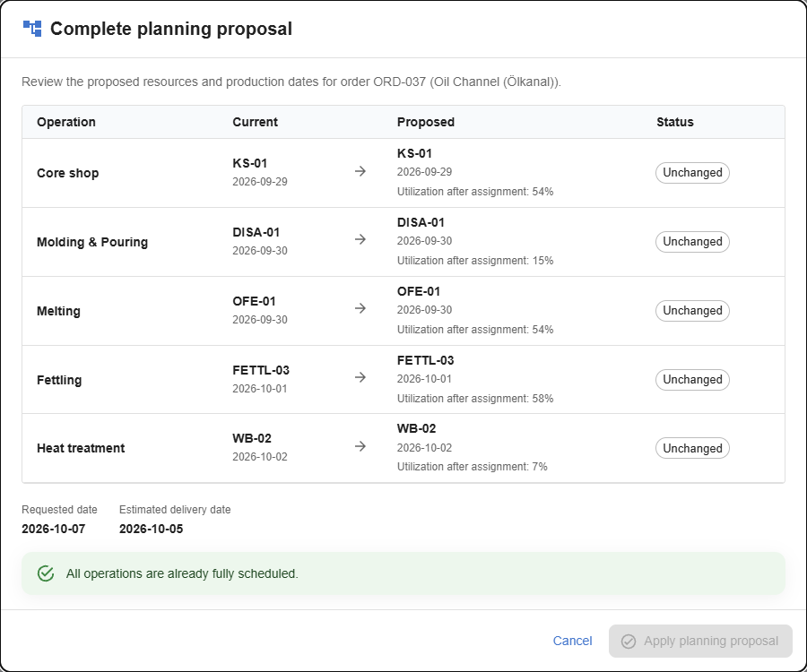Select the Fettling operation name
This screenshot has height=672, width=807.
pyautogui.click(x=59, y=380)
